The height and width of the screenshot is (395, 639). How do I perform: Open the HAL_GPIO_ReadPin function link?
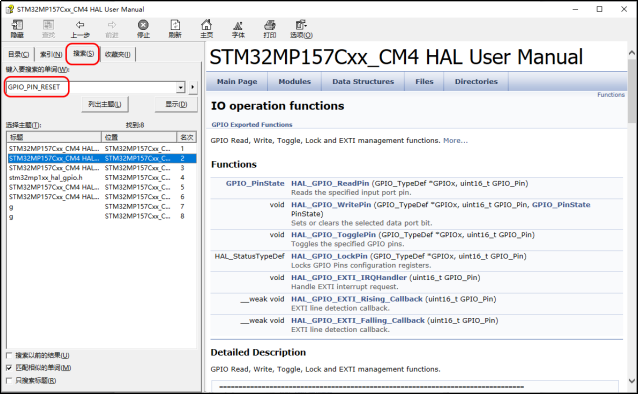coord(330,183)
